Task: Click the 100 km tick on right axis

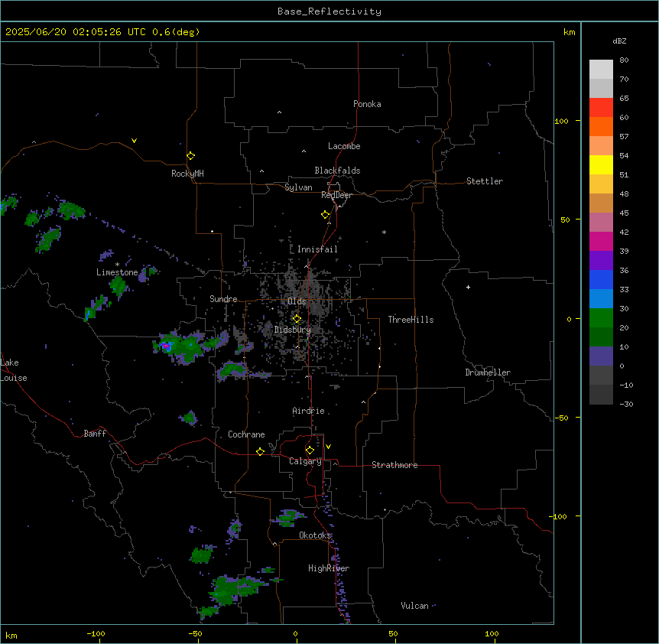Action: [x=561, y=121]
